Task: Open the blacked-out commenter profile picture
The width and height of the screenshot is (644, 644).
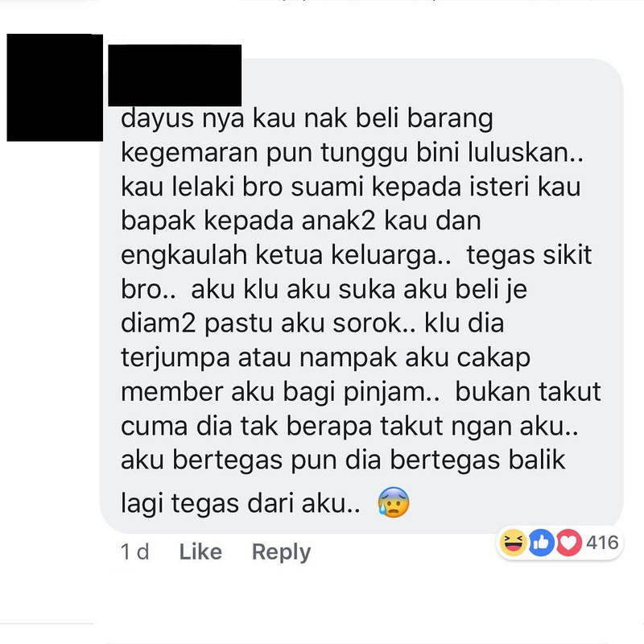Action: (x=55, y=88)
